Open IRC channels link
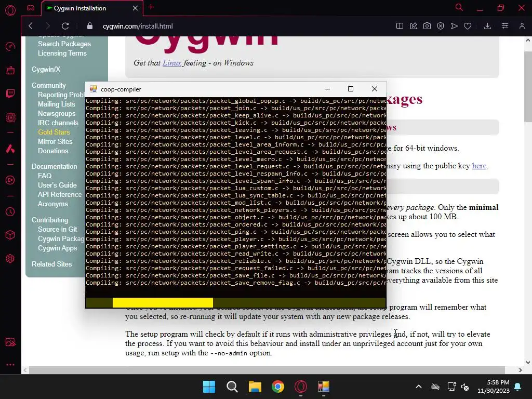The image size is (532, 399). click(x=58, y=123)
